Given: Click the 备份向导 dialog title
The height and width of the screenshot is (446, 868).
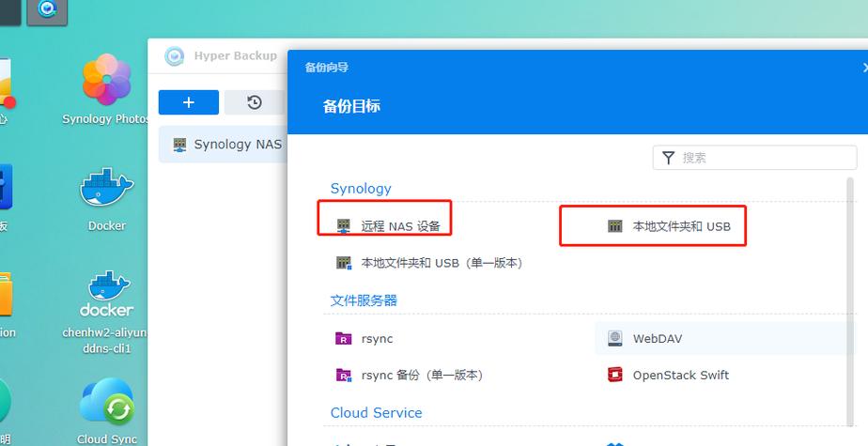Looking at the screenshot, I should [x=327, y=68].
